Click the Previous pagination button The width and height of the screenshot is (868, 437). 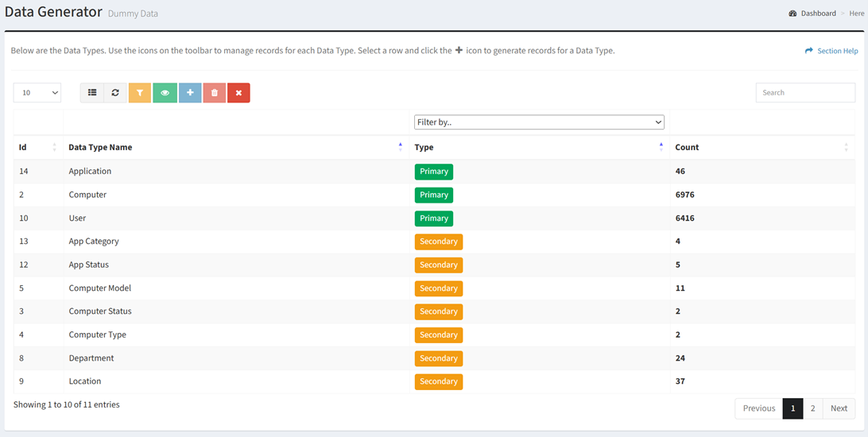click(x=758, y=408)
